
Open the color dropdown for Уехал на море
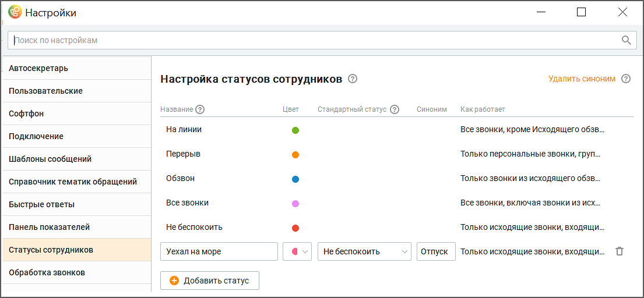297,251
